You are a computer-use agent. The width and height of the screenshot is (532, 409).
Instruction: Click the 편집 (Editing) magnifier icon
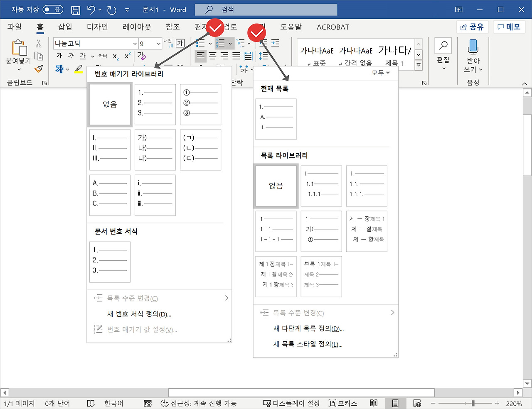coord(443,45)
